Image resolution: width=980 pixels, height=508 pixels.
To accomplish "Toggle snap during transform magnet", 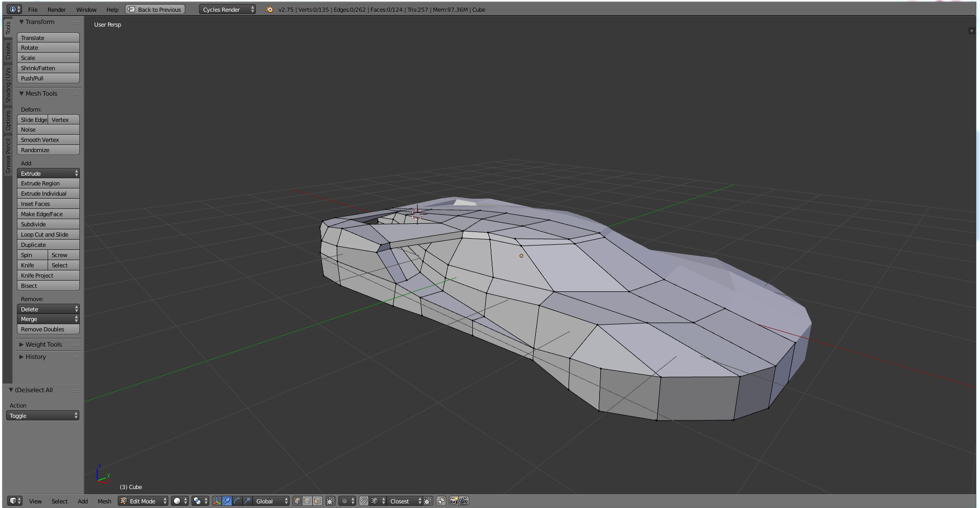I will point(363,501).
